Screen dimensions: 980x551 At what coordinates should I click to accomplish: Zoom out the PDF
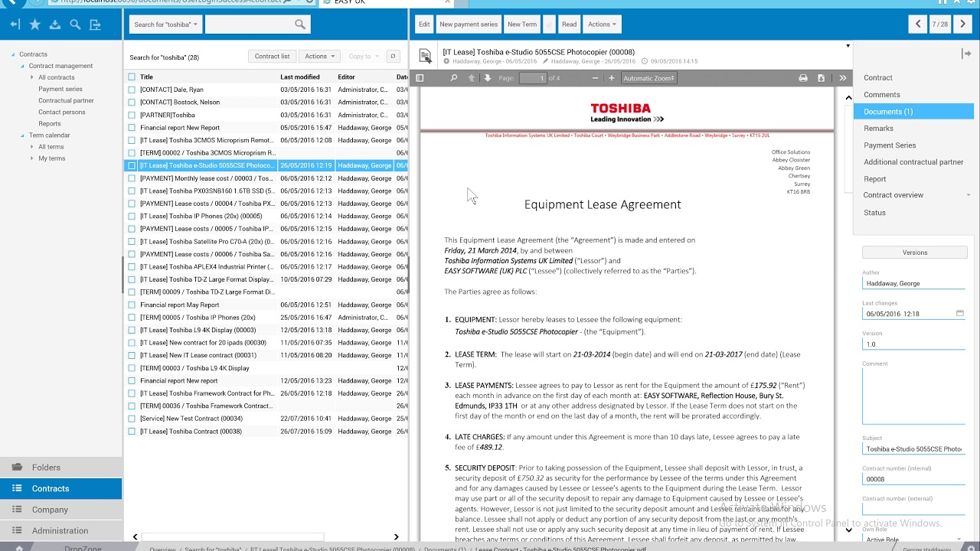tap(595, 78)
